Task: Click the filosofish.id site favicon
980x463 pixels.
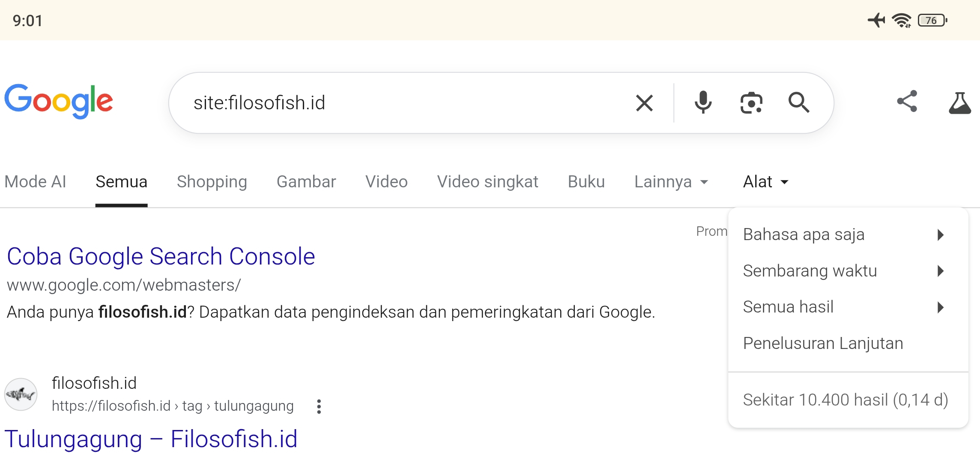Action: click(21, 394)
